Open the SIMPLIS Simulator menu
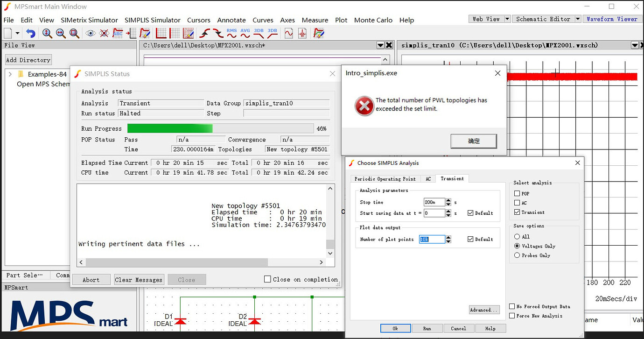Image resolution: width=644 pixels, height=339 pixels. 152,20
